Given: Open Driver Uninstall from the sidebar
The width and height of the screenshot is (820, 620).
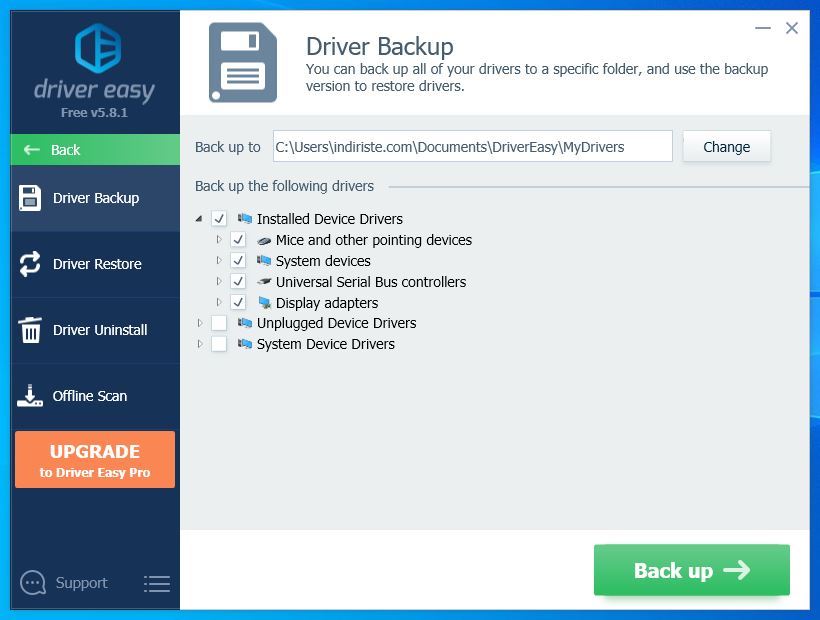Looking at the screenshot, I should pos(95,330).
